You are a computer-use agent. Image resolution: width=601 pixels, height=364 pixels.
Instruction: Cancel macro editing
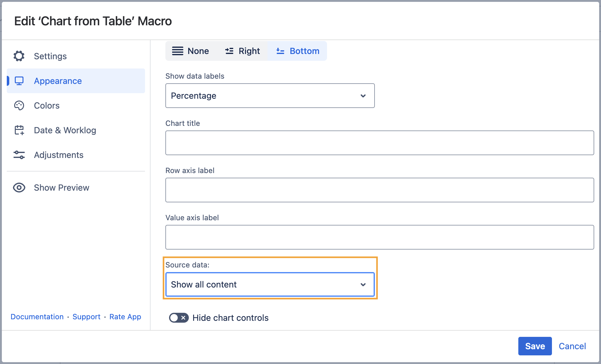tap(572, 346)
